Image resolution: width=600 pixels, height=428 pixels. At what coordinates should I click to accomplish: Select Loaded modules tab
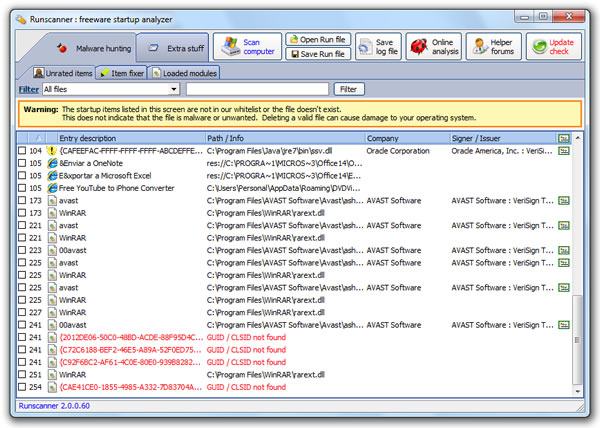184,73
